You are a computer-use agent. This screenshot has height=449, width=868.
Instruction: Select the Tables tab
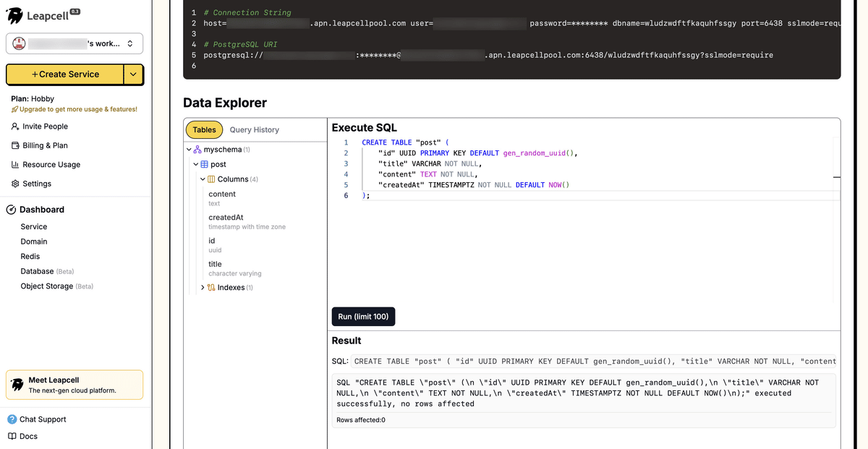(204, 129)
